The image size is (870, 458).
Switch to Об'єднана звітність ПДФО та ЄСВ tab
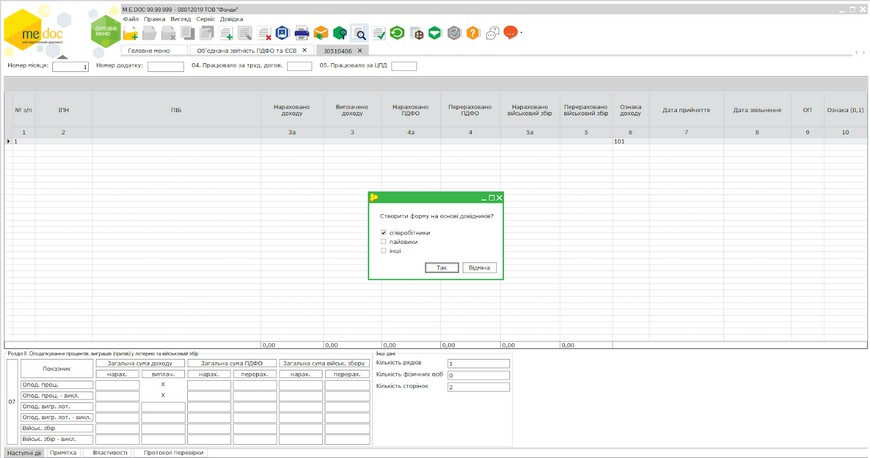pyautogui.click(x=246, y=50)
